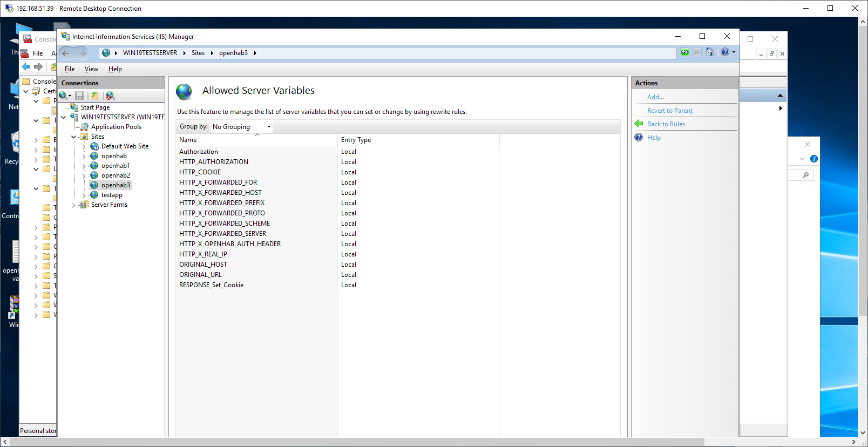Click Revert to Parent action
Viewport: 868px width, 447px height.
tap(669, 111)
